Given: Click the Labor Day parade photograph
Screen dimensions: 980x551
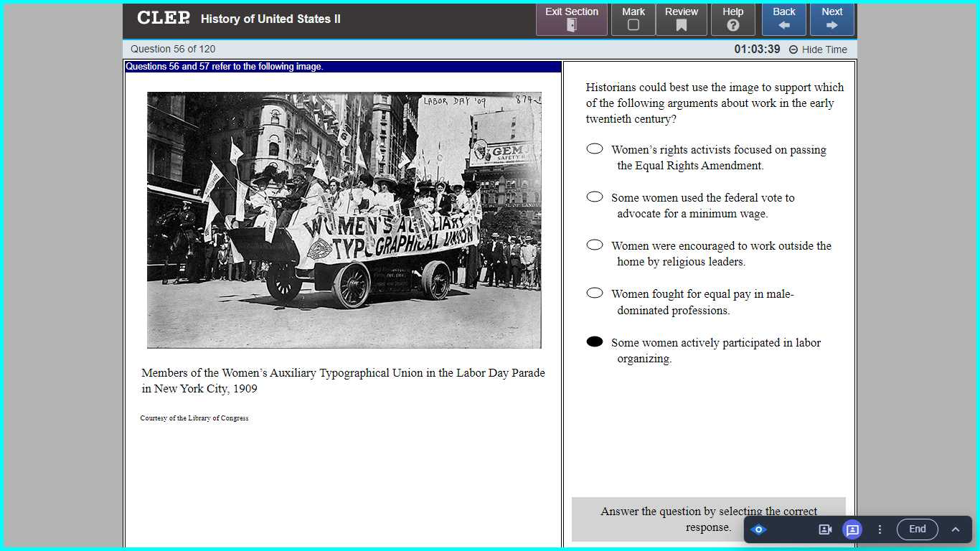Looking at the screenshot, I should [344, 220].
